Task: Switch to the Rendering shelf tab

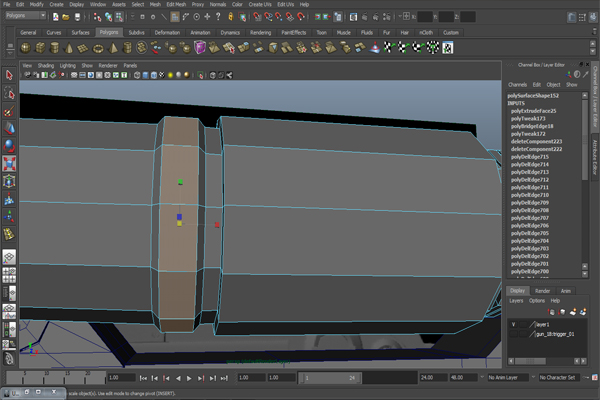Action: [x=260, y=33]
